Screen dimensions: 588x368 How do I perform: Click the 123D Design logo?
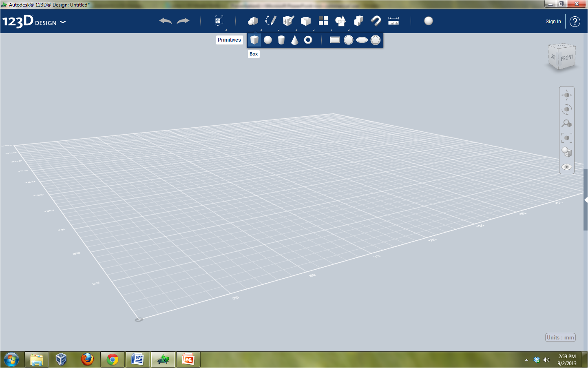(x=29, y=21)
